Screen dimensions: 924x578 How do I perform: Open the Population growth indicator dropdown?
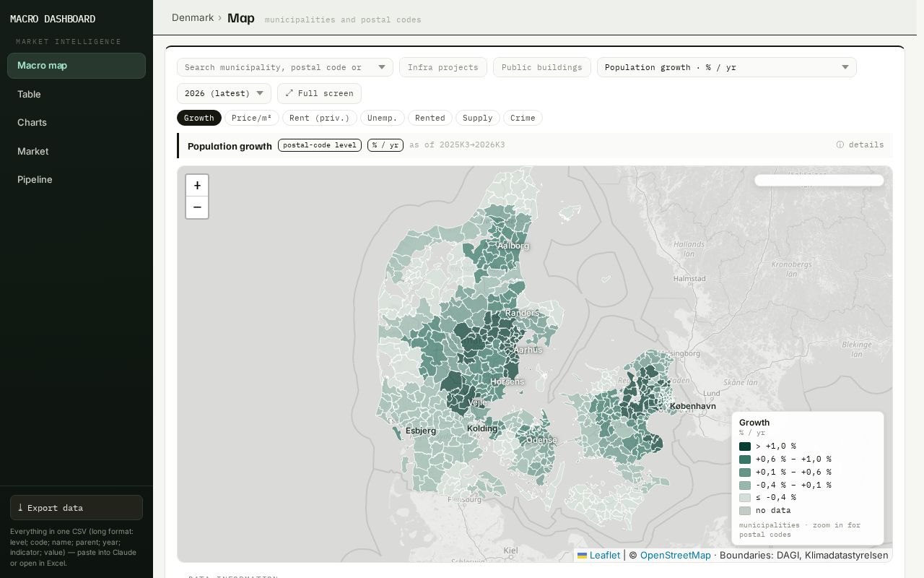click(x=727, y=67)
